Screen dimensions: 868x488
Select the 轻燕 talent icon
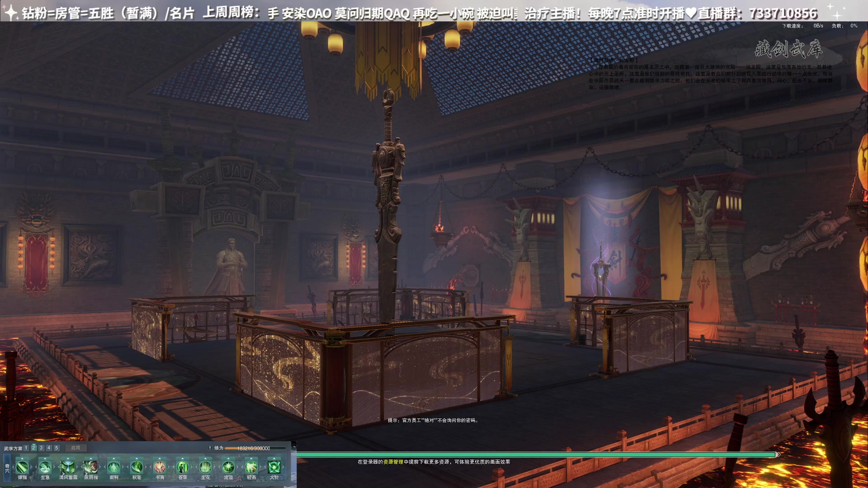[251, 467]
